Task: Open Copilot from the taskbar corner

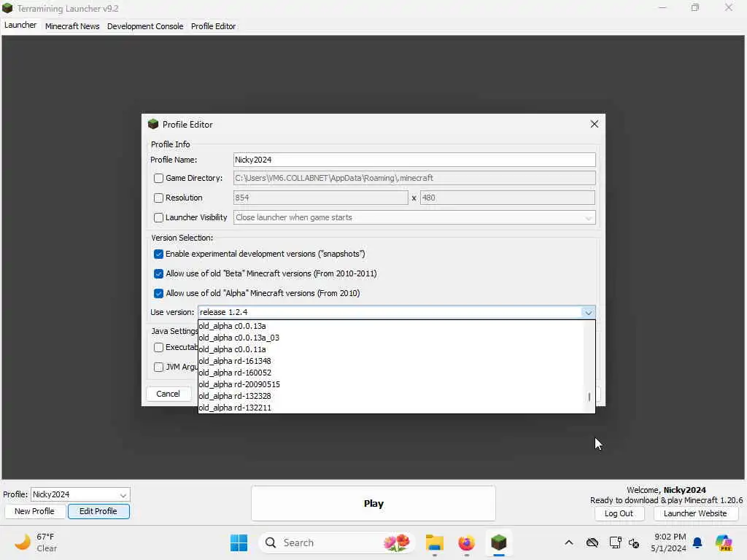Action: (x=724, y=542)
